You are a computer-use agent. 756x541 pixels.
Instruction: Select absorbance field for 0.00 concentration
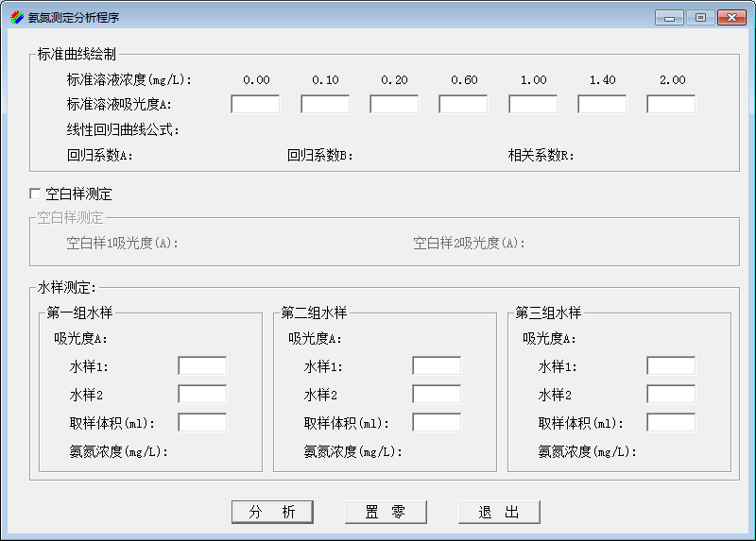coord(255,105)
